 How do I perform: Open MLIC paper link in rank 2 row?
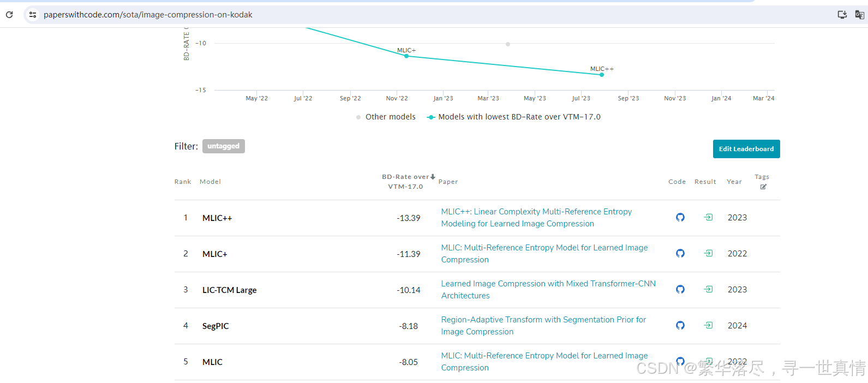pos(544,254)
